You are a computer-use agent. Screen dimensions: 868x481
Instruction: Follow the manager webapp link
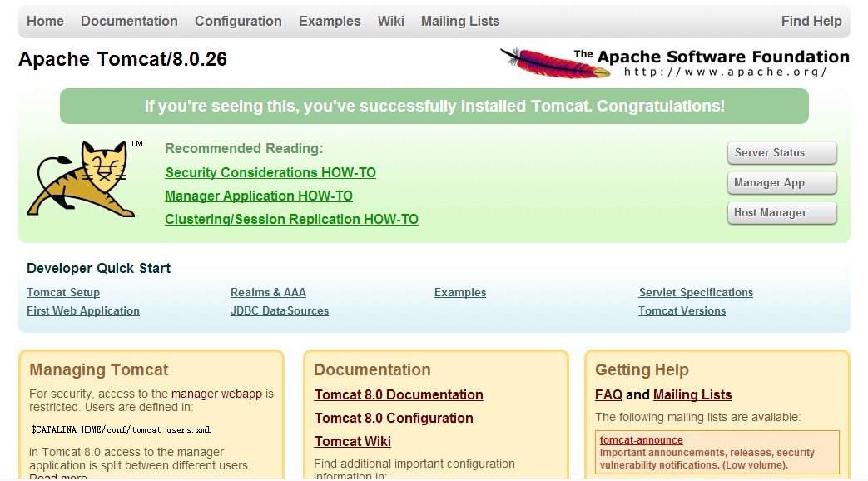216,394
